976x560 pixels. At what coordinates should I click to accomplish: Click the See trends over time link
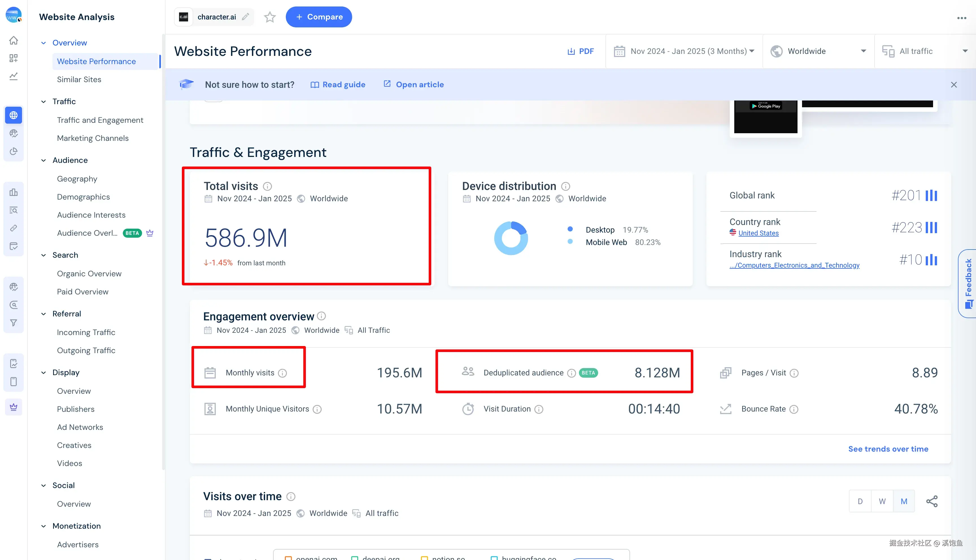(888, 449)
